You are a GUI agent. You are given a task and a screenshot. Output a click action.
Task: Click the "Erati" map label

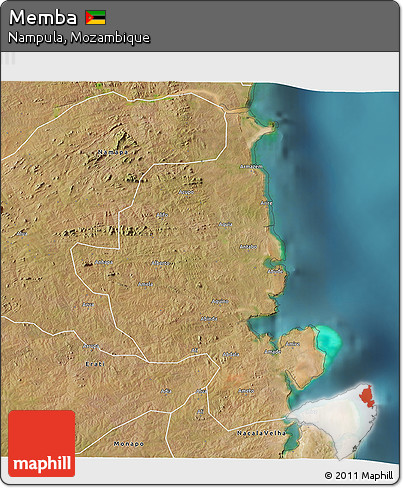point(95,364)
